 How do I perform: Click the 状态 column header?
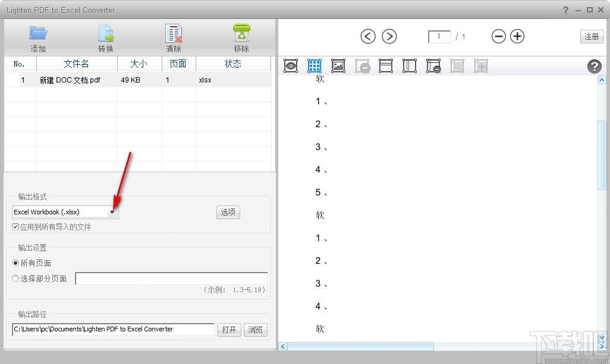[x=233, y=64]
